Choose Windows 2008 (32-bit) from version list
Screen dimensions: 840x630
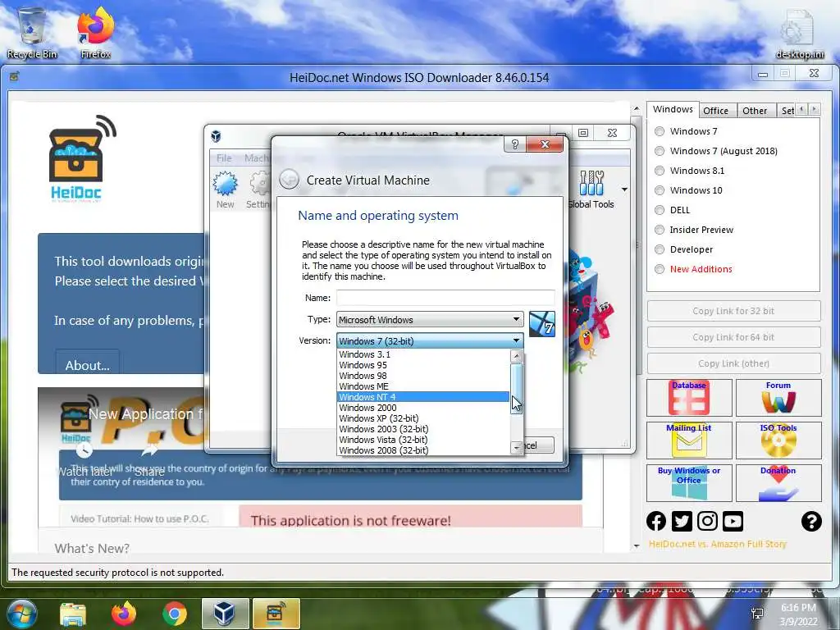click(x=423, y=450)
